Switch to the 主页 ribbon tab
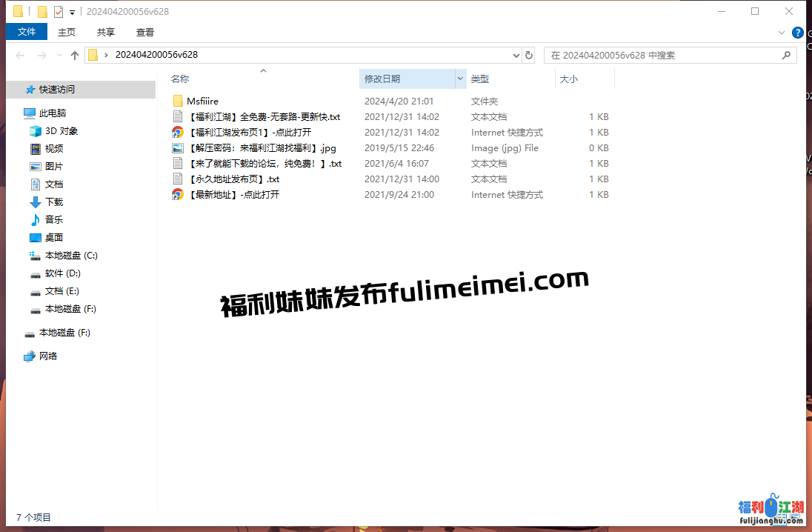 [x=66, y=32]
